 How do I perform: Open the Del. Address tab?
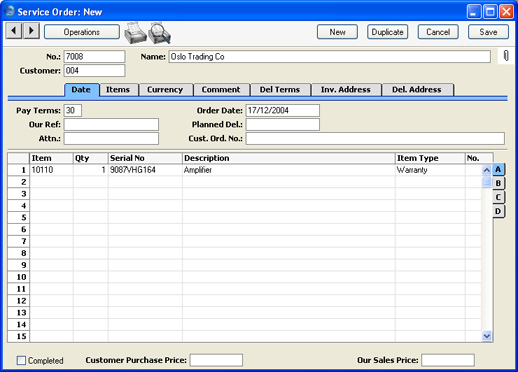coord(417,90)
